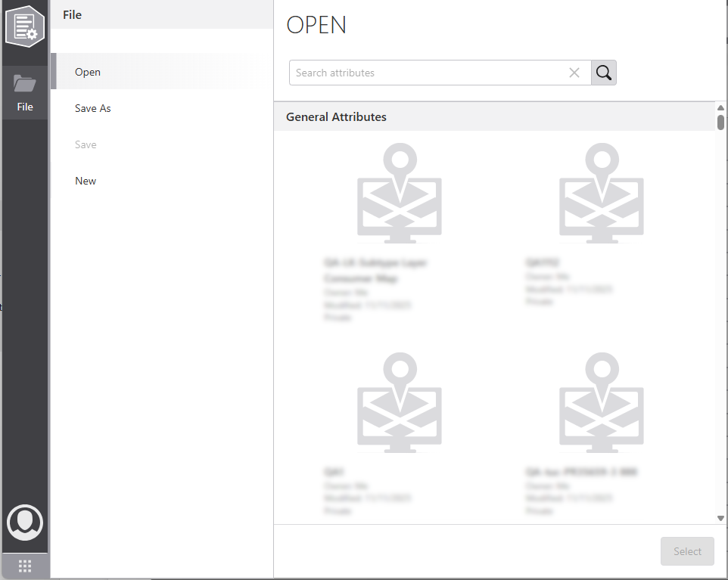The width and height of the screenshot is (728, 580).
Task: Clear search using the X icon
Action: [574, 73]
